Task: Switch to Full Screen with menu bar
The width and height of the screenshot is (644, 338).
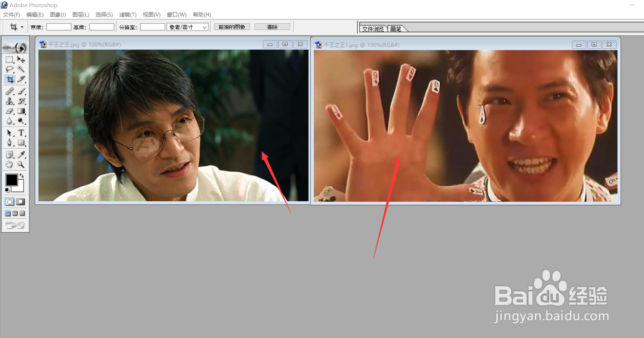Action: (15, 213)
